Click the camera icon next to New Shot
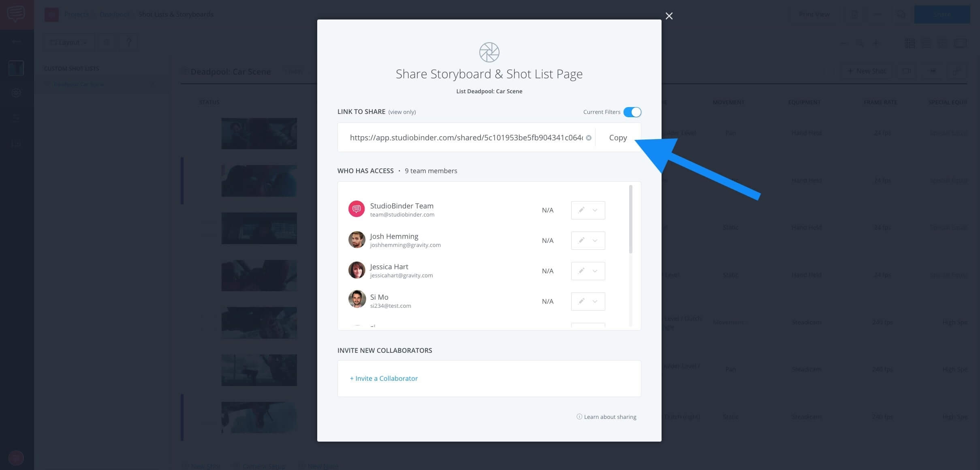980x470 pixels. [906, 71]
